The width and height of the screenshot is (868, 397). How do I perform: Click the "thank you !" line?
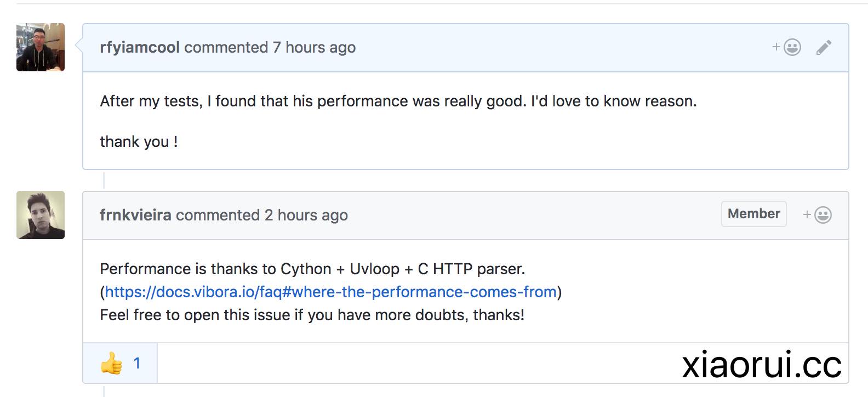click(139, 142)
